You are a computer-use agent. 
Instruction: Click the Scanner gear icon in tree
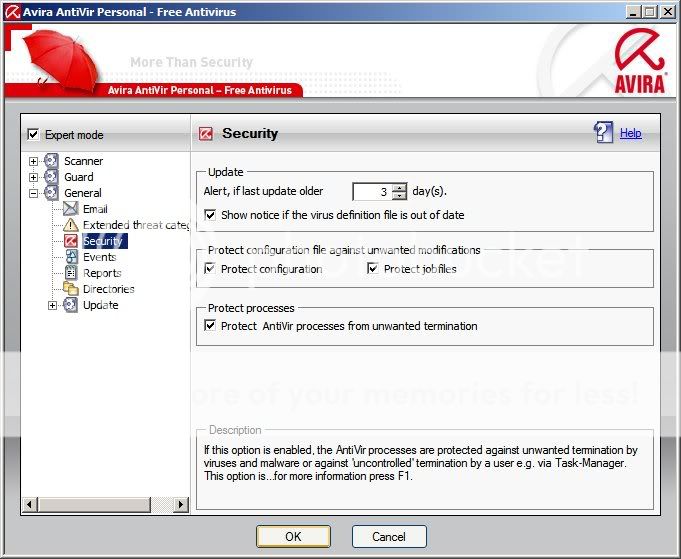pos(51,161)
